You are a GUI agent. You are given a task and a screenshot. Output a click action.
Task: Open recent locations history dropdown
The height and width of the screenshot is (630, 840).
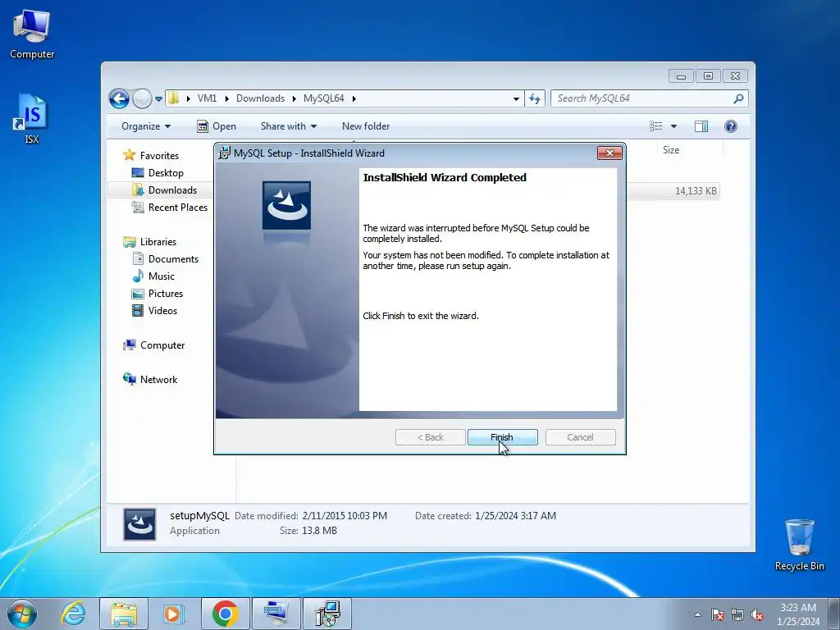pos(158,99)
